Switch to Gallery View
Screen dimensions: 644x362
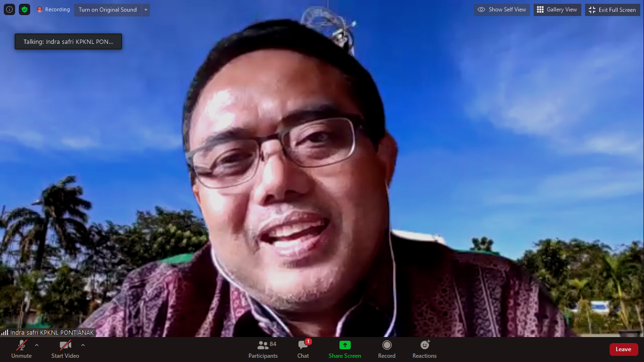(x=557, y=10)
